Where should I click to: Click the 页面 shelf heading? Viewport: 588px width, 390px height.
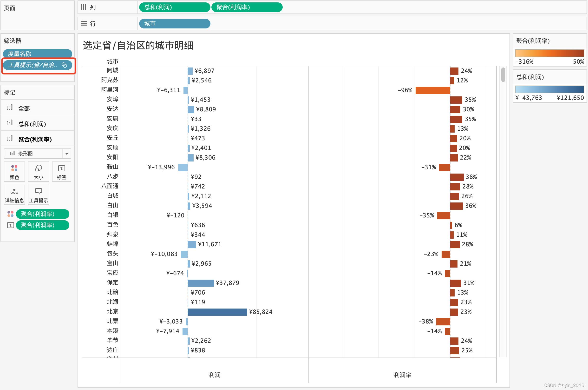[x=10, y=8]
